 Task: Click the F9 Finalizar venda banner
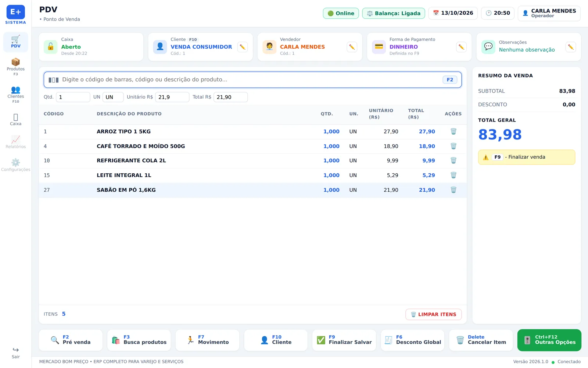point(527,157)
